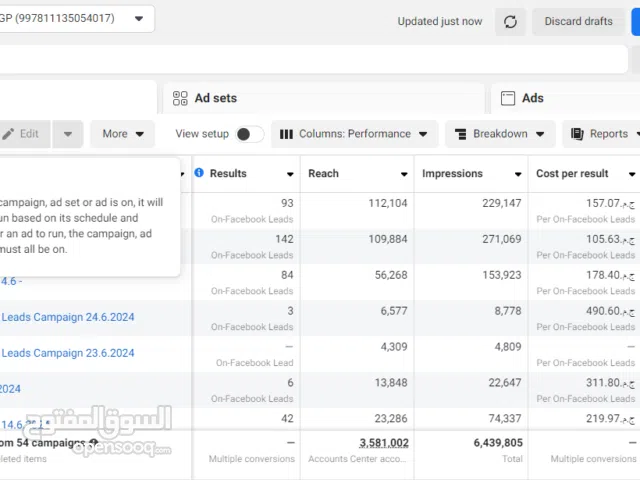Image resolution: width=640 pixels, height=480 pixels.
Task: Click the total reach value 3,581,002
Action: pos(383,443)
